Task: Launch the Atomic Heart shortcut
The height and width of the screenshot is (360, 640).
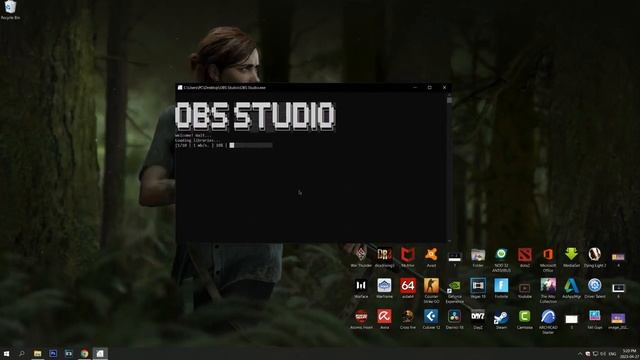Action: point(361,319)
